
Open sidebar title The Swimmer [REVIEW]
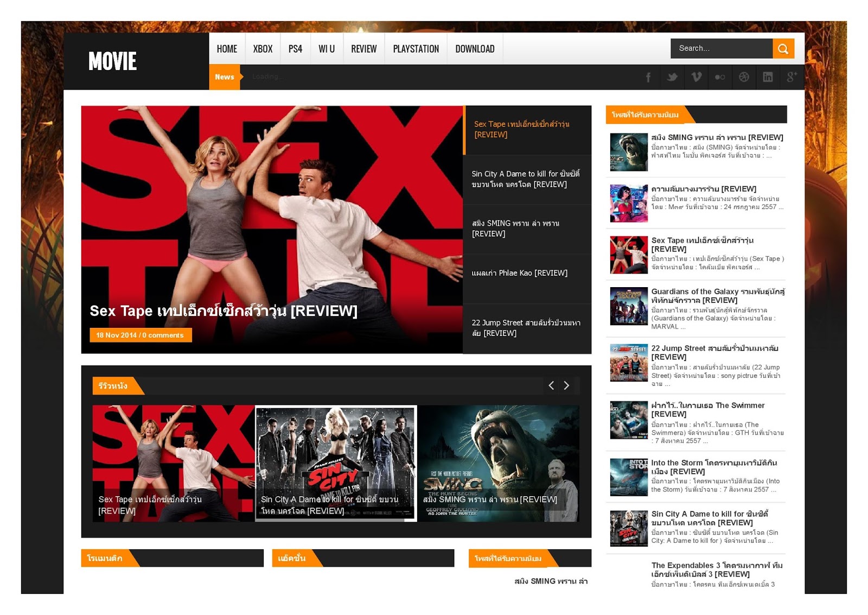tap(708, 410)
